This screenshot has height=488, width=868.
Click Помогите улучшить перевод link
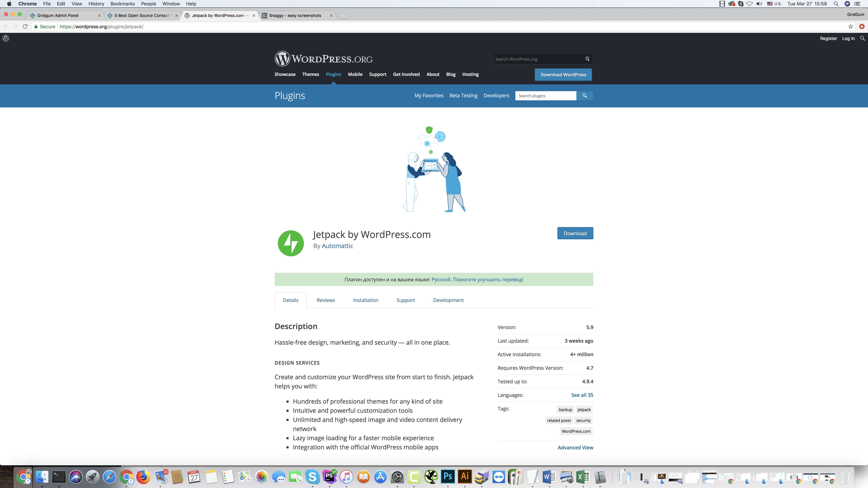tap(488, 280)
